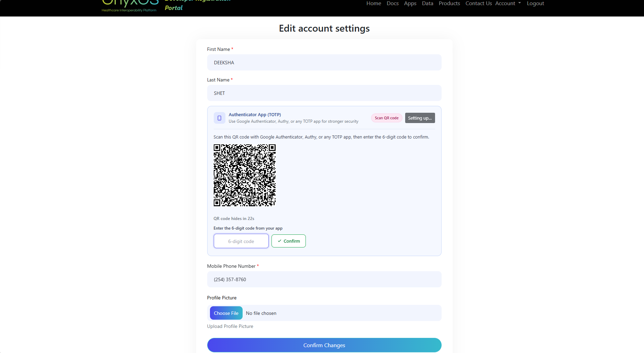Open the Docs menu item
644x353 pixels.
click(x=392, y=3)
